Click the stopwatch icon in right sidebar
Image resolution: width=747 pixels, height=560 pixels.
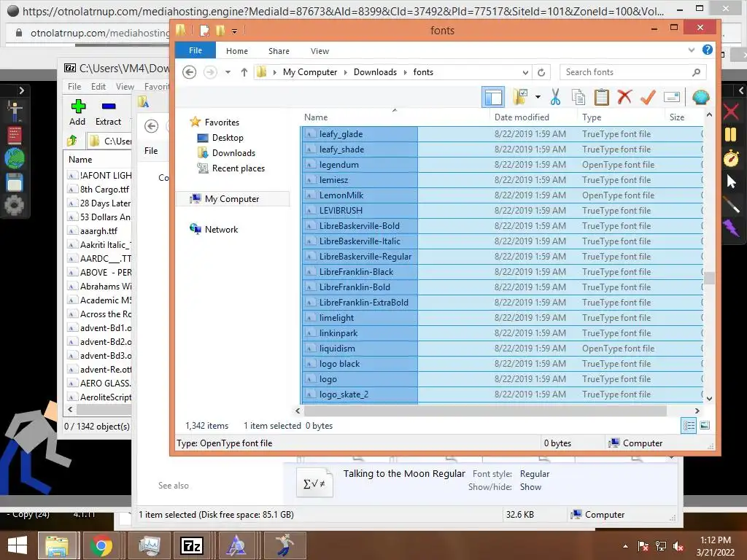click(x=731, y=158)
